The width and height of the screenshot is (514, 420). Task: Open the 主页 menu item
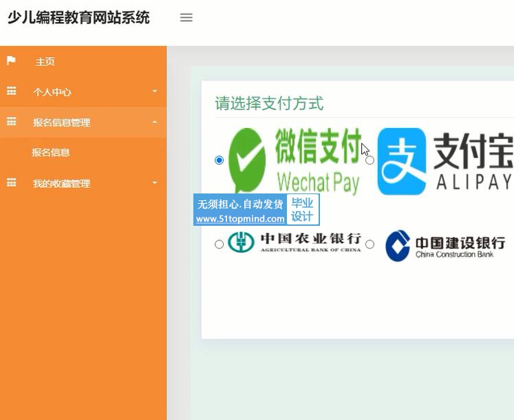click(83, 61)
